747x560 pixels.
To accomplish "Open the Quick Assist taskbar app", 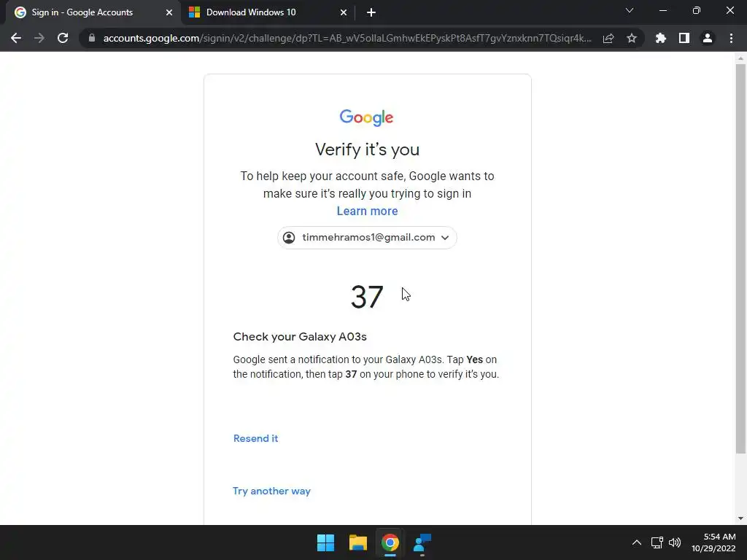I will pos(422,542).
